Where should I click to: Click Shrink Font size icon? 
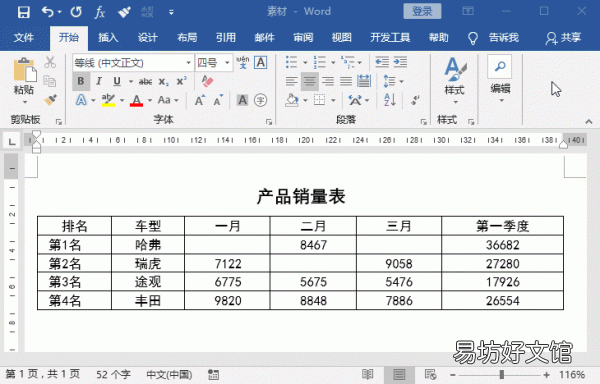(218, 100)
